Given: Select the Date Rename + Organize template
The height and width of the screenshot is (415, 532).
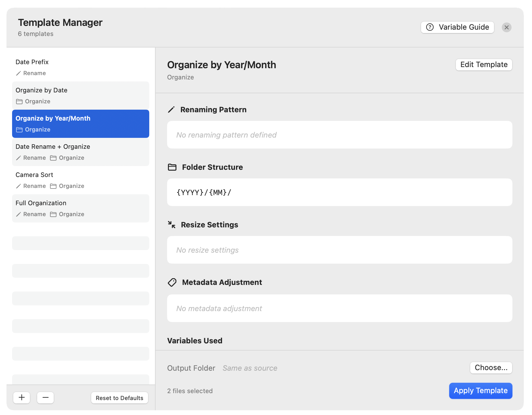Looking at the screenshot, I should [81, 152].
